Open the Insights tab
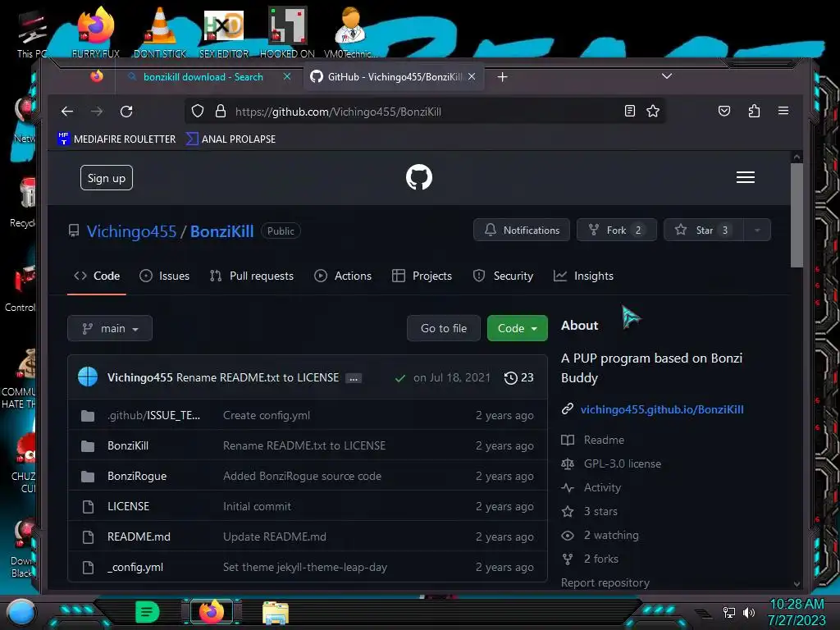Screen dimensions: 840x630 tap(583, 276)
